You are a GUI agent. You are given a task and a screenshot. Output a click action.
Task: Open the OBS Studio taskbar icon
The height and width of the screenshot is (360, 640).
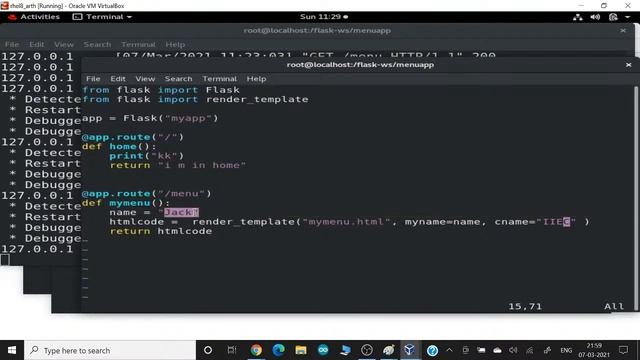coord(367,350)
